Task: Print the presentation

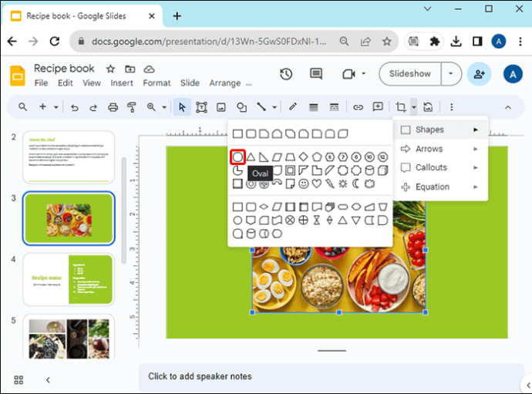Action: [113, 108]
